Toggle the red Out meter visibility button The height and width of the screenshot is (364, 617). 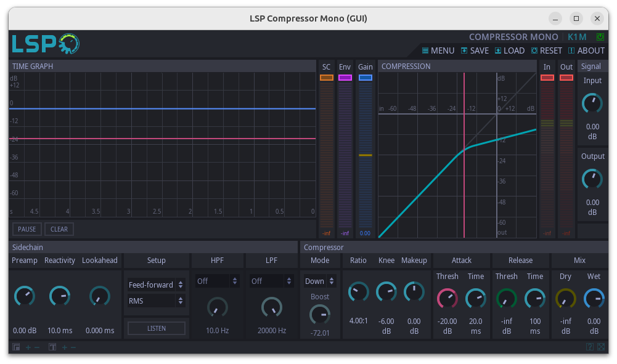pos(566,78)
